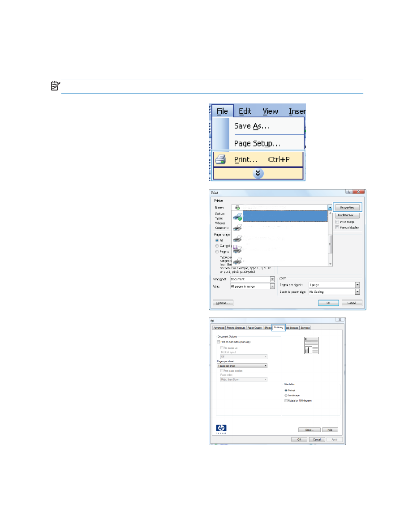Open the Booklet layout dropdown showing Off

244,356
